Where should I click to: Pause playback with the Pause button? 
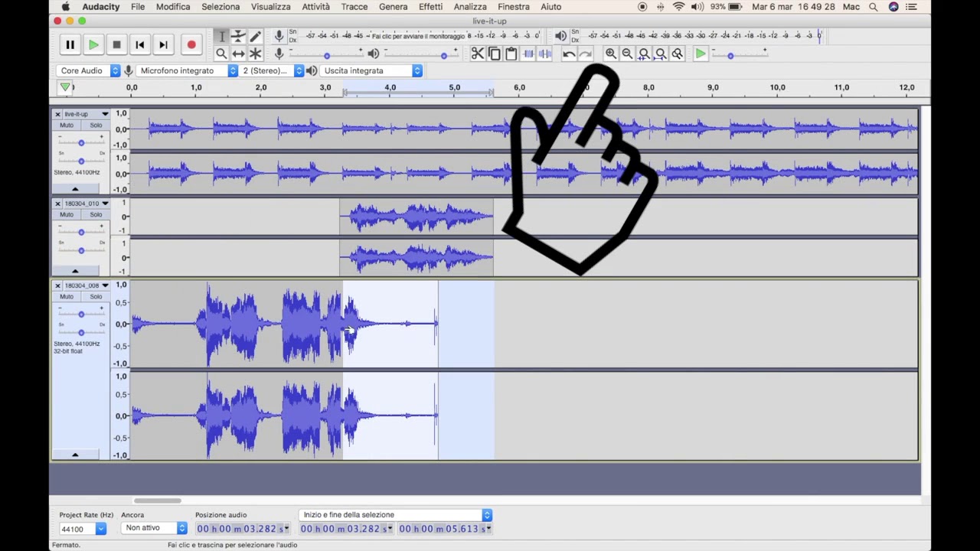[70, 45]
